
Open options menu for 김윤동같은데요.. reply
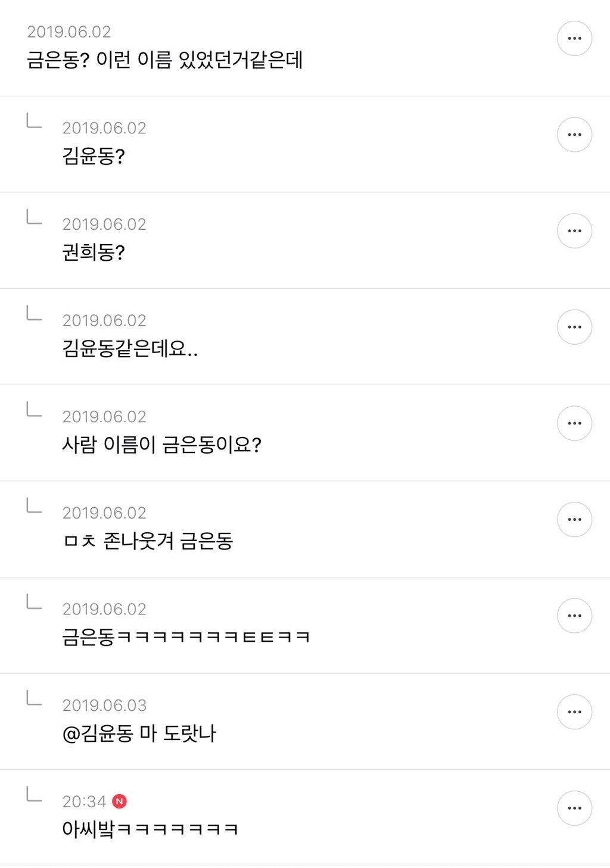click(x=574, y=327)
